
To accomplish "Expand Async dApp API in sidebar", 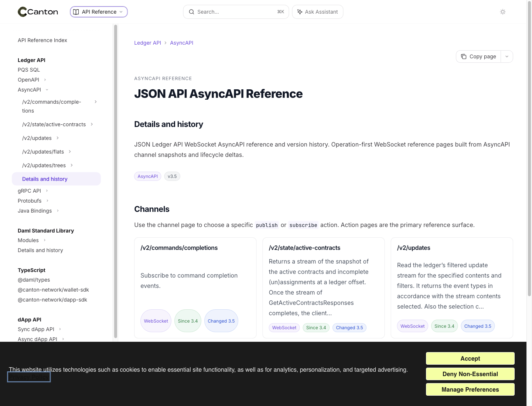I will pos(41,339).
